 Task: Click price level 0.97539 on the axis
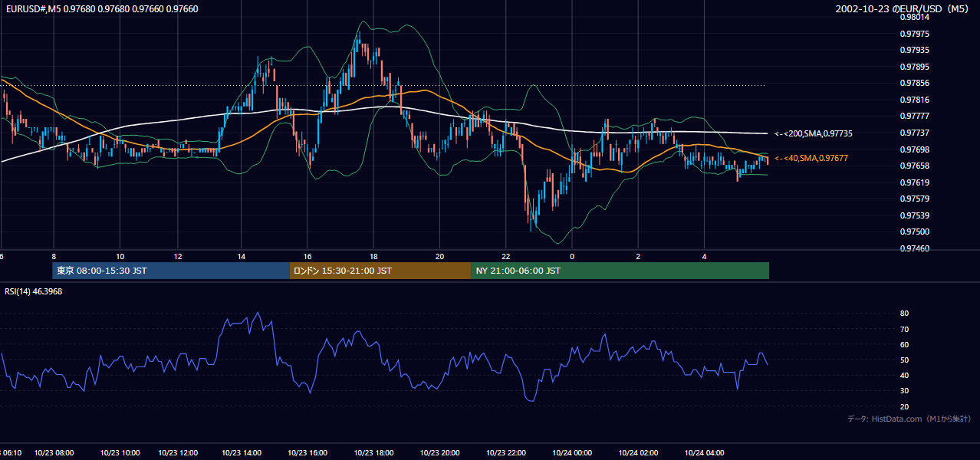pyautogui.click(x=915, y=215)
